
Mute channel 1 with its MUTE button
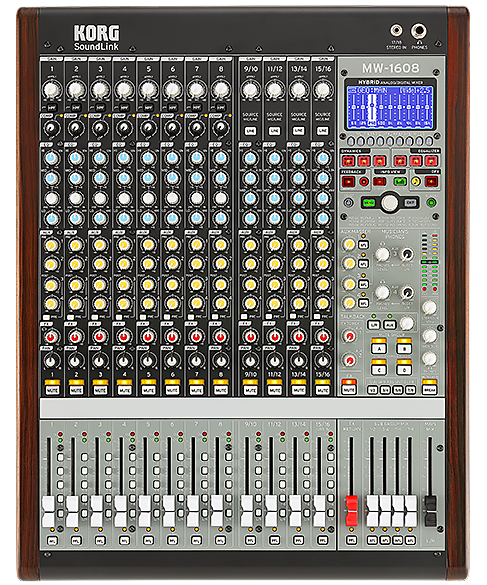point(52,390)
